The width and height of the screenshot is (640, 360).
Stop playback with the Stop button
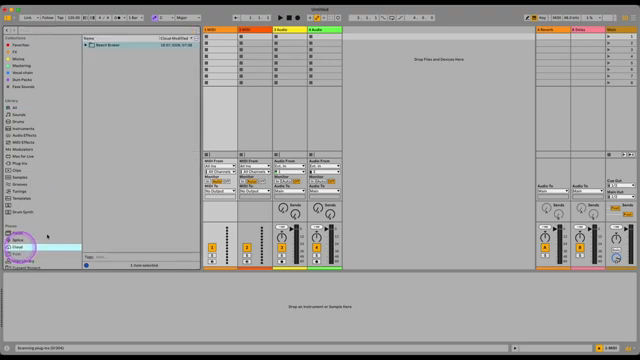pyautogui.click(x=289, y=18)
